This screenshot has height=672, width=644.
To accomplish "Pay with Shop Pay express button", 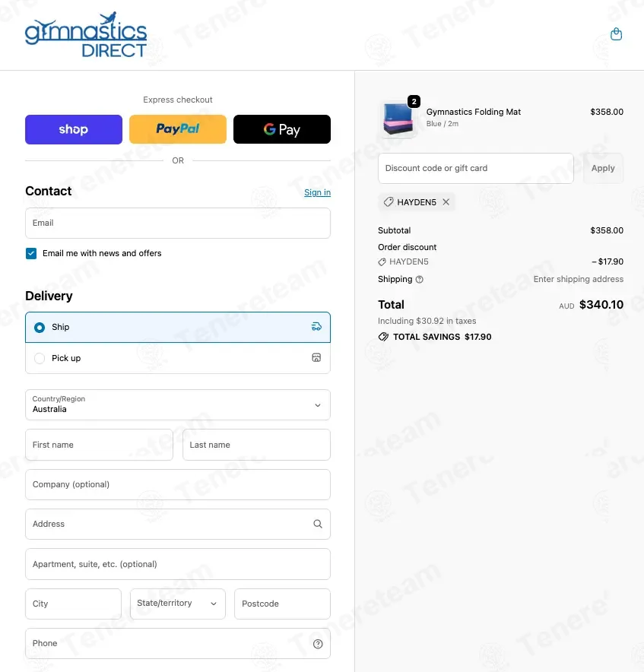I will (x=74, y=129).
